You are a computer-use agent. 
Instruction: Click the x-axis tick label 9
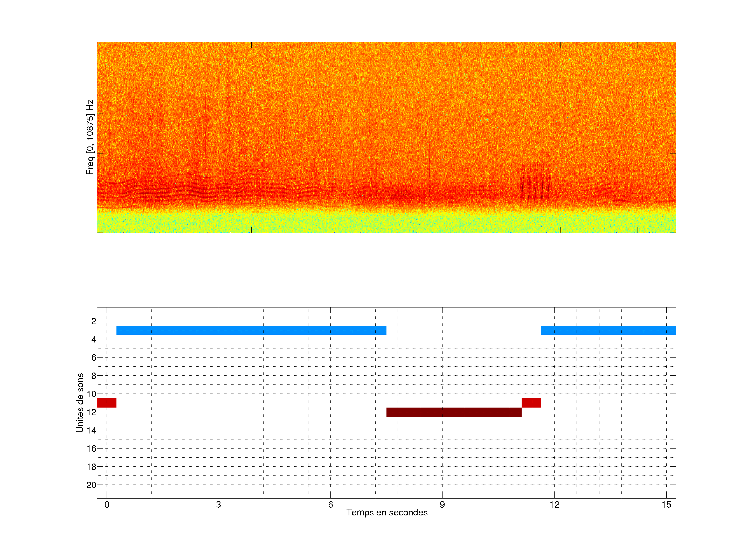(442, 505)
